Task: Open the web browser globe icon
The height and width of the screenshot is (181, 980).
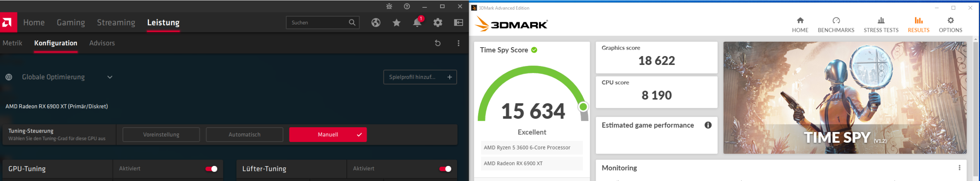Action: point(376,22)
